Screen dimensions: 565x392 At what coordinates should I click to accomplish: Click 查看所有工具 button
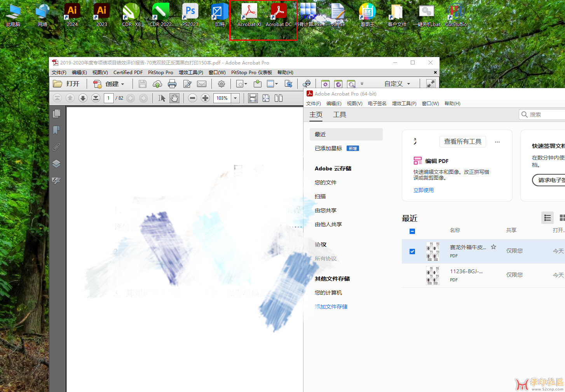pos(463,142)
